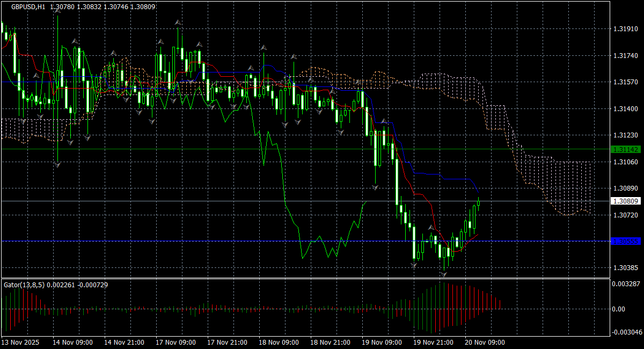Click the current price label 1.30809

(x=625, y=201)
